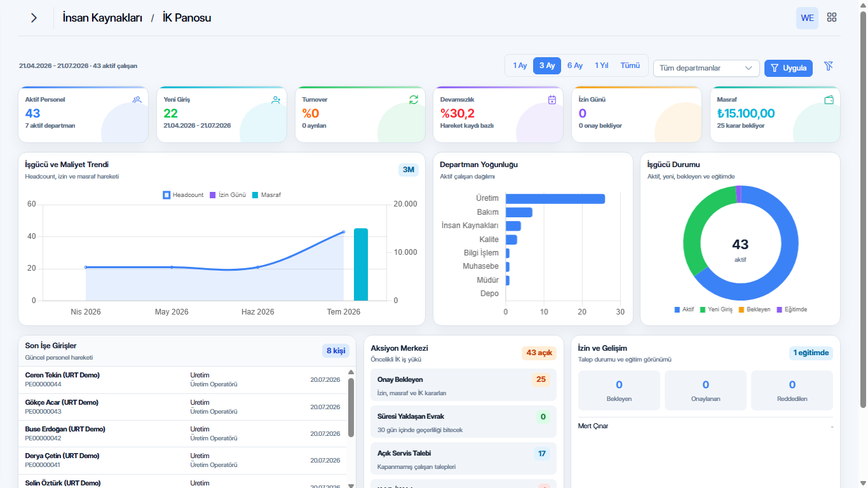Apply filters with the Uygula button

[789, 68]
